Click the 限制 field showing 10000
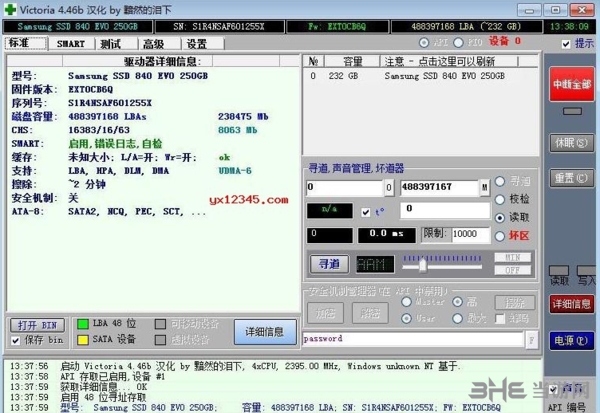The height and width of the screenshot is (413, 600). tap(471, 235)
